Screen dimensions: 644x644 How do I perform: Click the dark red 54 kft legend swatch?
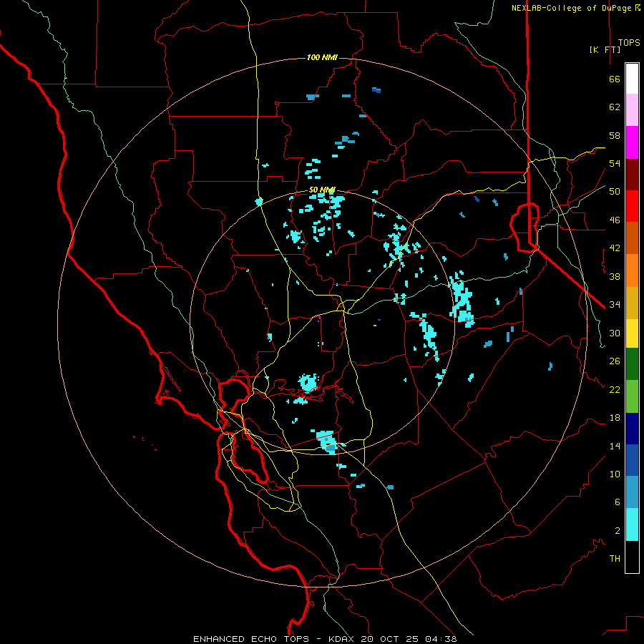[x=632, y=174]
